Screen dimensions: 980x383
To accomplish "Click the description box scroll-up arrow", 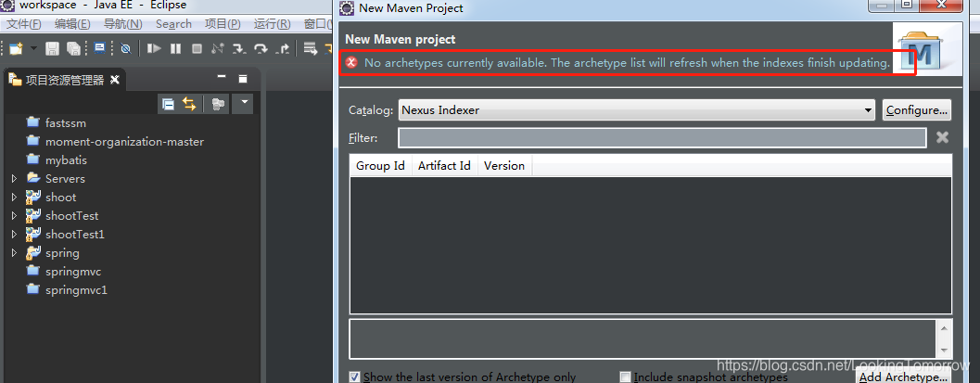I will pyautogui.click(x=943, y=328).
